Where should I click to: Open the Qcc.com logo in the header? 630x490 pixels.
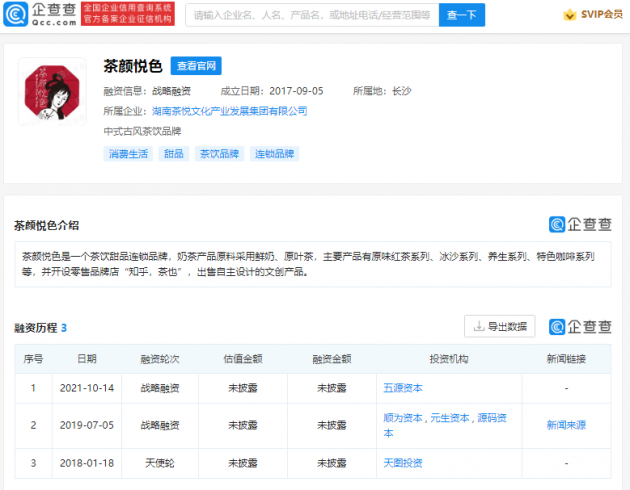[x=40, y=14]
